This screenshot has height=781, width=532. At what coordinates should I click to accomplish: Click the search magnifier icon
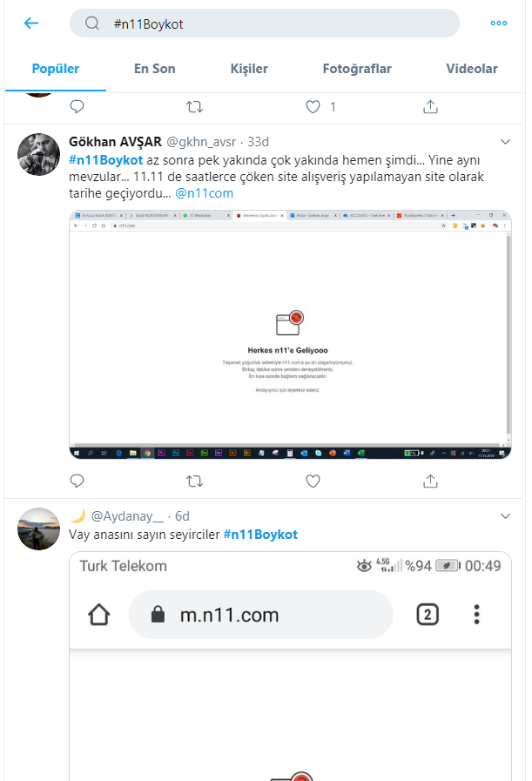pos(92,24)
